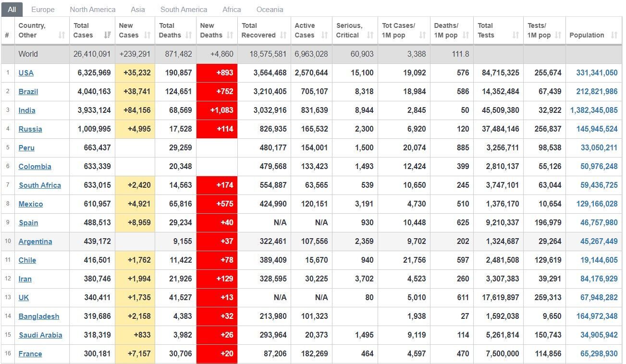Screen dimensions: 626x364
Task: Sort Serious, Critical column with its arrows
Action: 369,35
